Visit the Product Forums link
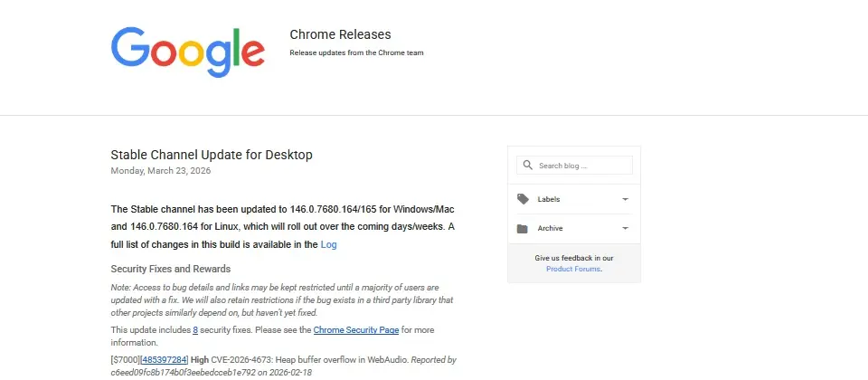The width and height of the screenshot is (868, 380). point(573,269)
